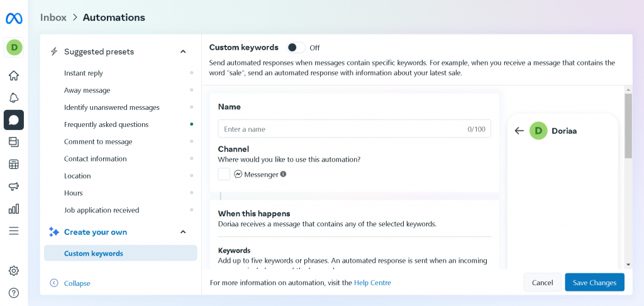
Task: Turn on the Custom keywords toggle
Action: point(296,48)
